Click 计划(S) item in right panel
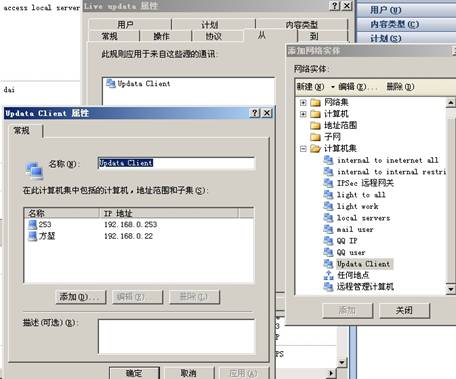Image resolution: width=456 pixels, height=379 pixels. click(386, 38)
